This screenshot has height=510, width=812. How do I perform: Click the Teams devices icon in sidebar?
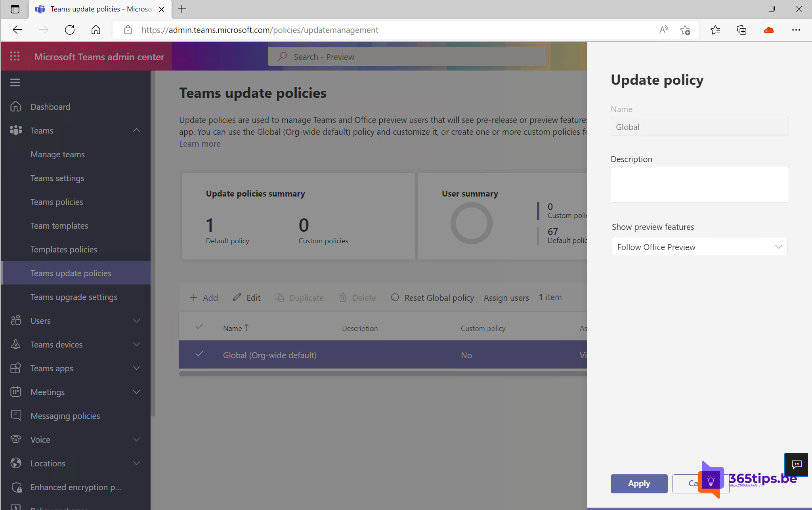coord(16,344)
